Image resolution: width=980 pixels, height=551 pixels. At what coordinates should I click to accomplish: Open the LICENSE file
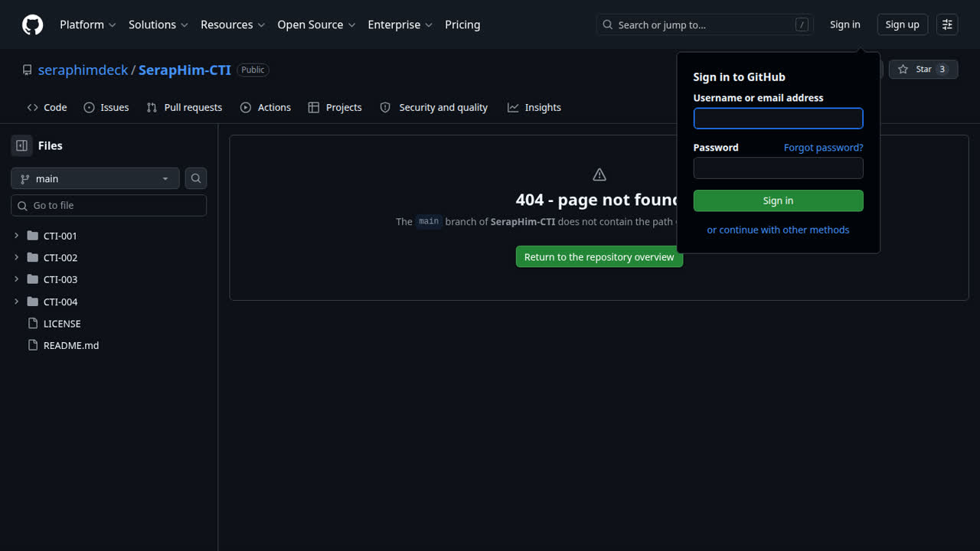point(62,324)
